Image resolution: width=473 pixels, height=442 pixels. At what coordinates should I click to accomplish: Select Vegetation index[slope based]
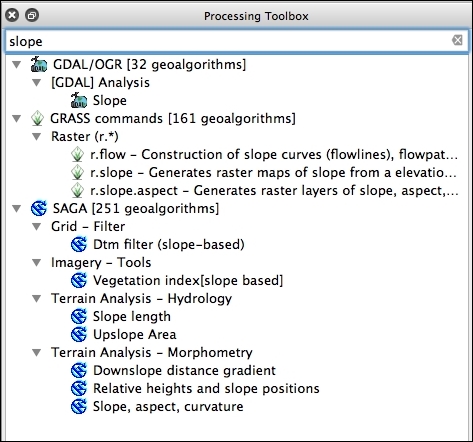(x=188, y=280)
